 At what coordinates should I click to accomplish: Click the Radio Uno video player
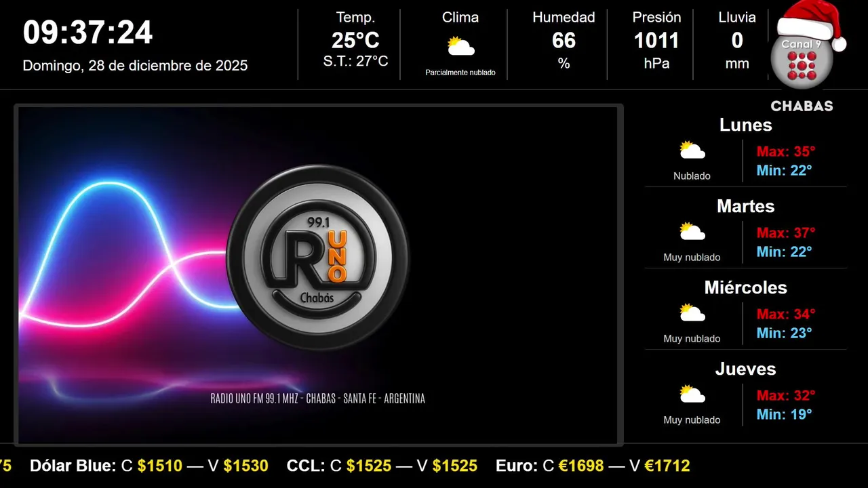tap(318, 275)
